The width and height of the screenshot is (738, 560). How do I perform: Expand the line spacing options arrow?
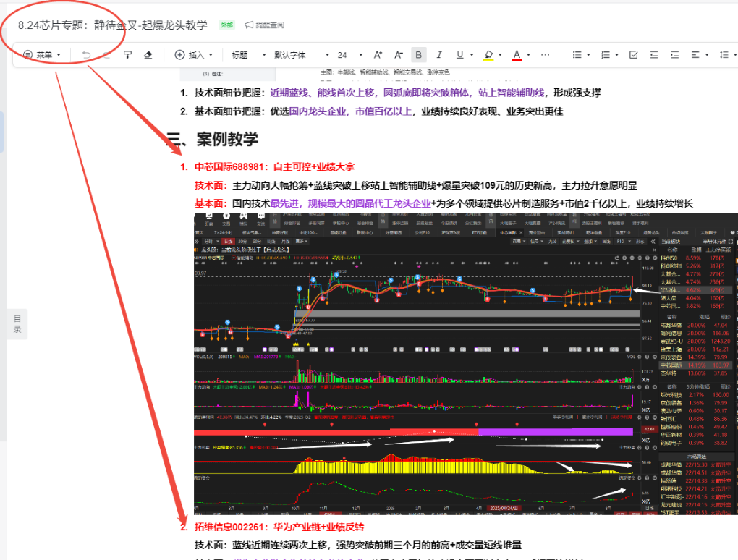[735, 55]
